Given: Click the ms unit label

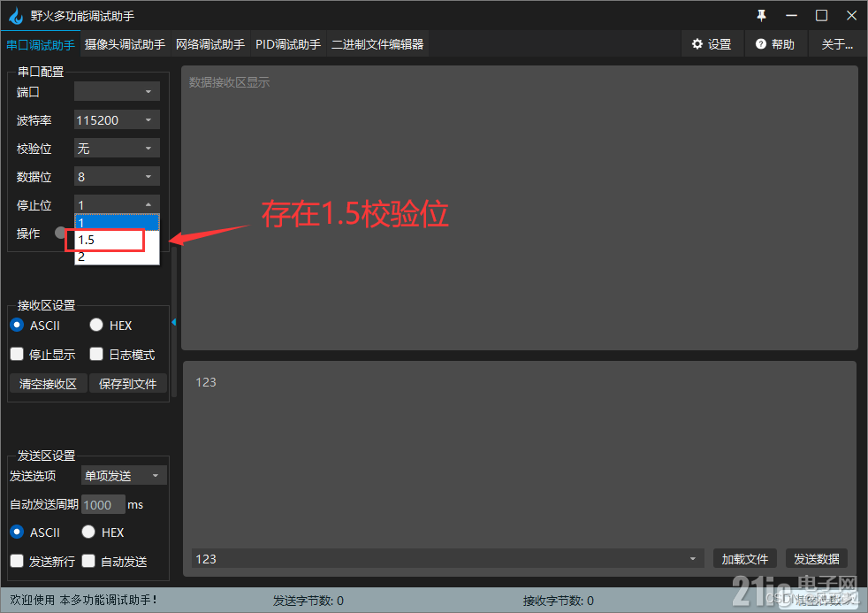Looking at the screenshot, I should pos(135,504).
